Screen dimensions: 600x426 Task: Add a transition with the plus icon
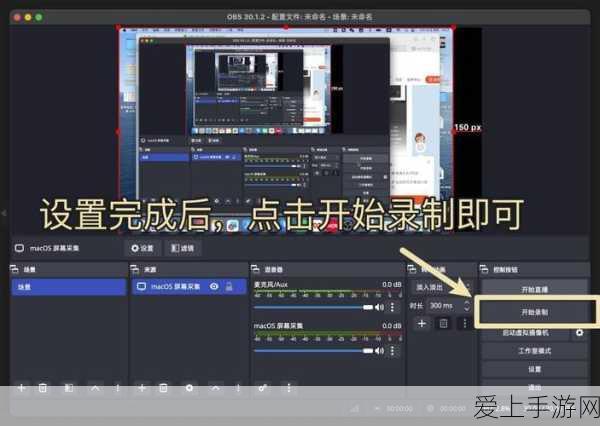pyautogui.click(x=422, y=323)
